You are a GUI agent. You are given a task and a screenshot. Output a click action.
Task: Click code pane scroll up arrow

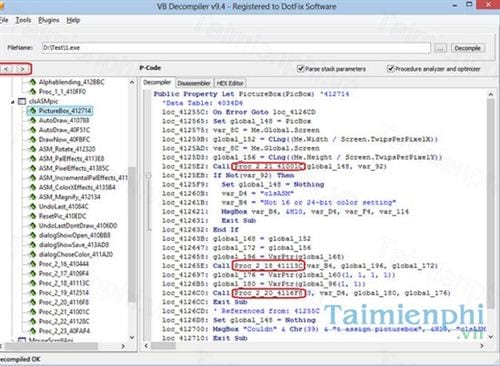(x=490, y=94)
